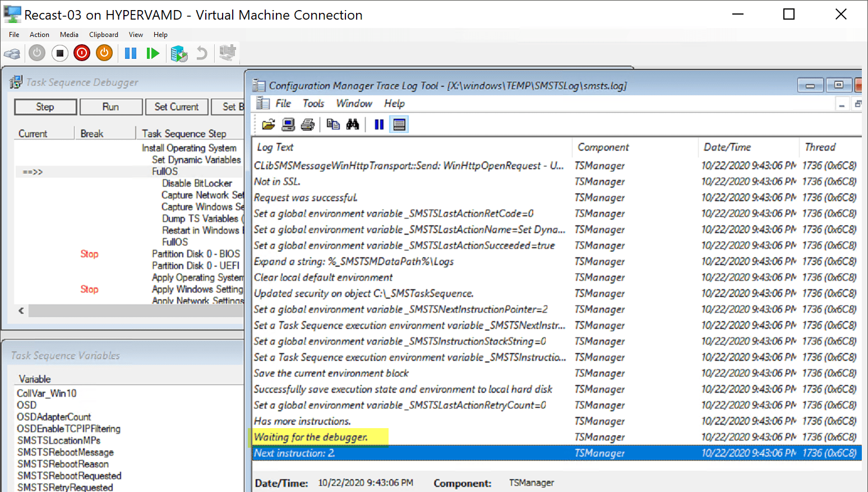Print the smsts.log file
Screen dimensions: 868x492
(x=307, y=124)
